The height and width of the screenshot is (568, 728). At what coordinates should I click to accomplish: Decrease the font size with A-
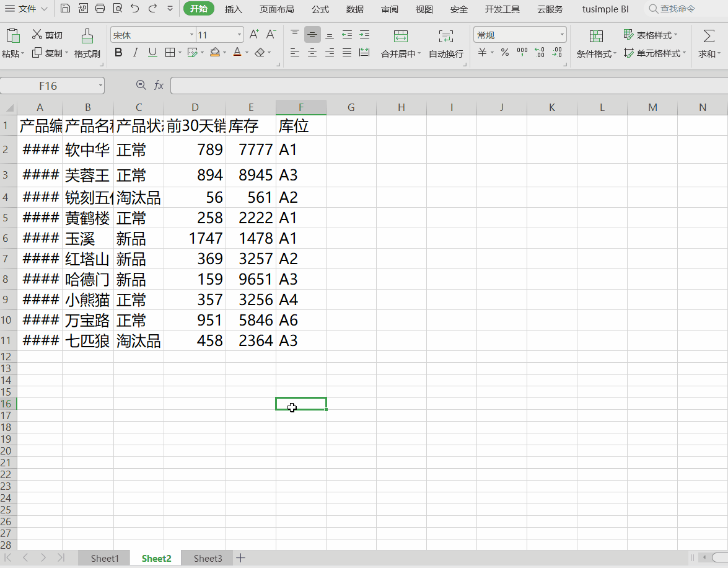(271, 34)
